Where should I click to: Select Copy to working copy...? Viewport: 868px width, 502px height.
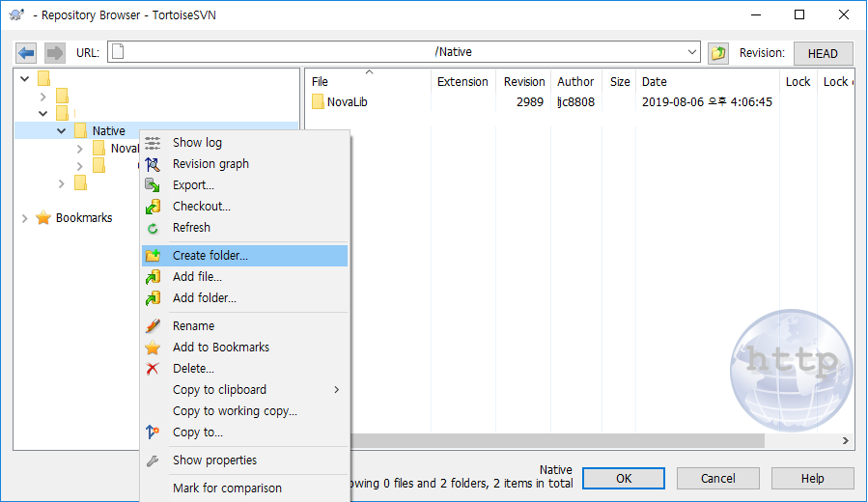tap(244, 410)
